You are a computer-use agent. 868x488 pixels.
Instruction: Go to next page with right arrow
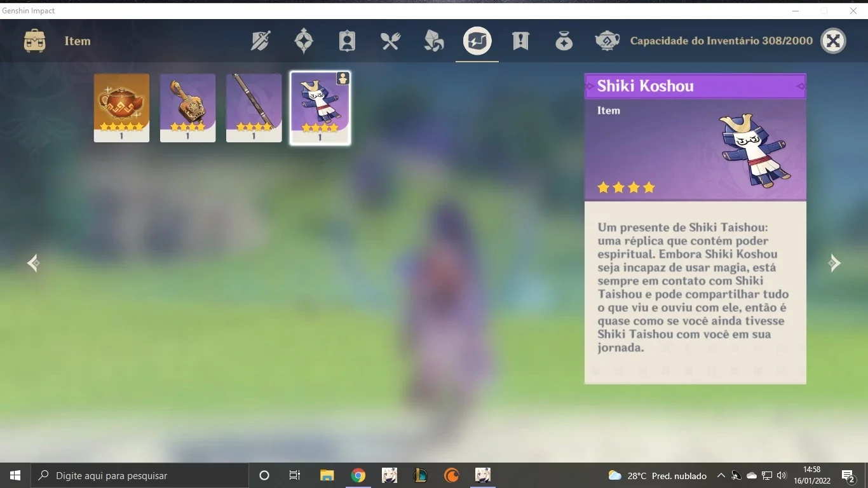tap(835, 263)
